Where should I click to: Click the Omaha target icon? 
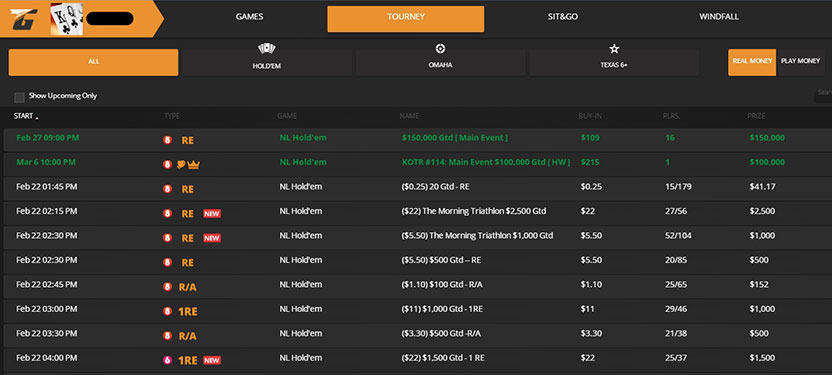440,49
